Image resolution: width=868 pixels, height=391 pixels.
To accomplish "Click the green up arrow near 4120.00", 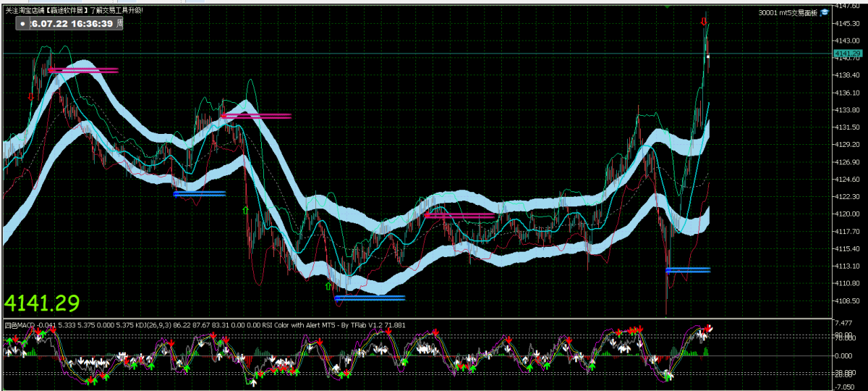I will (x=245, y=209).
